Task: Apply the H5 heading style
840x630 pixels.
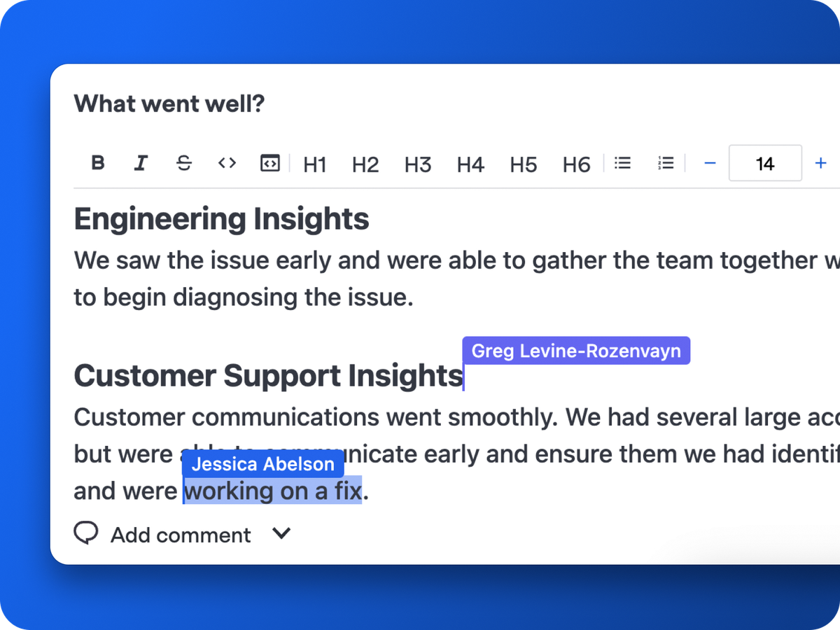Action: (524, 164)
